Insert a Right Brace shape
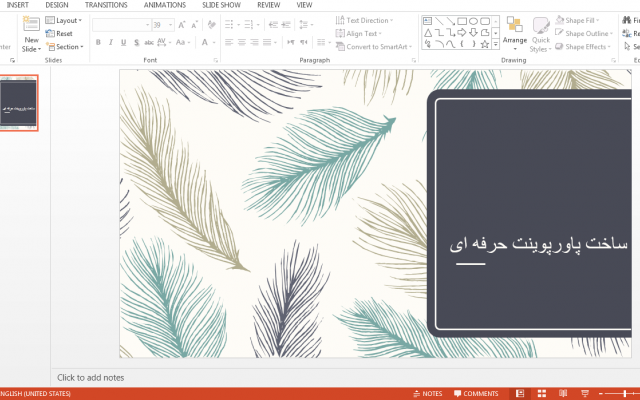The height and width of the screenshot is (400, 640). pyautogui.click(x=473, y=44)
